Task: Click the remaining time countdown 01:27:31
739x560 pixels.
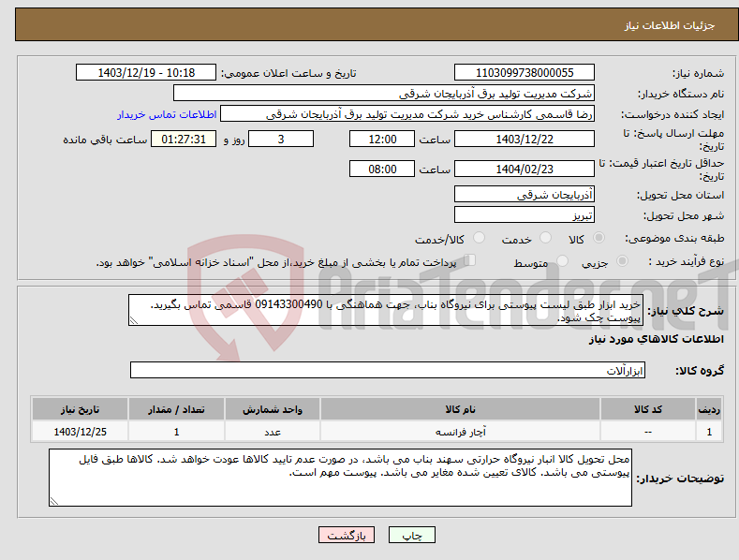Action: tap(184, 139)
